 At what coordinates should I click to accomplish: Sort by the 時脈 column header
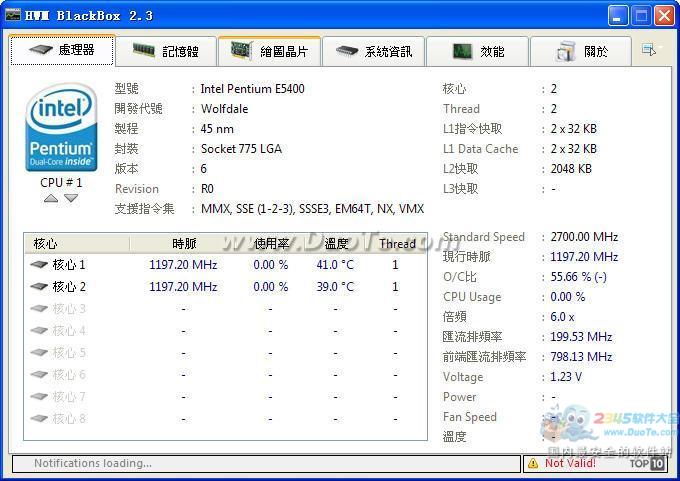coord(184,244)
